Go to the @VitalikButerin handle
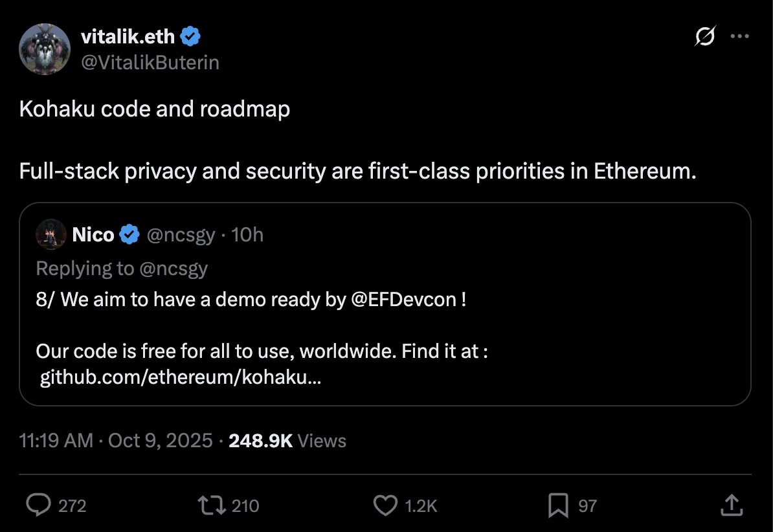Viewport: 773px width, 532px height. 150,62
